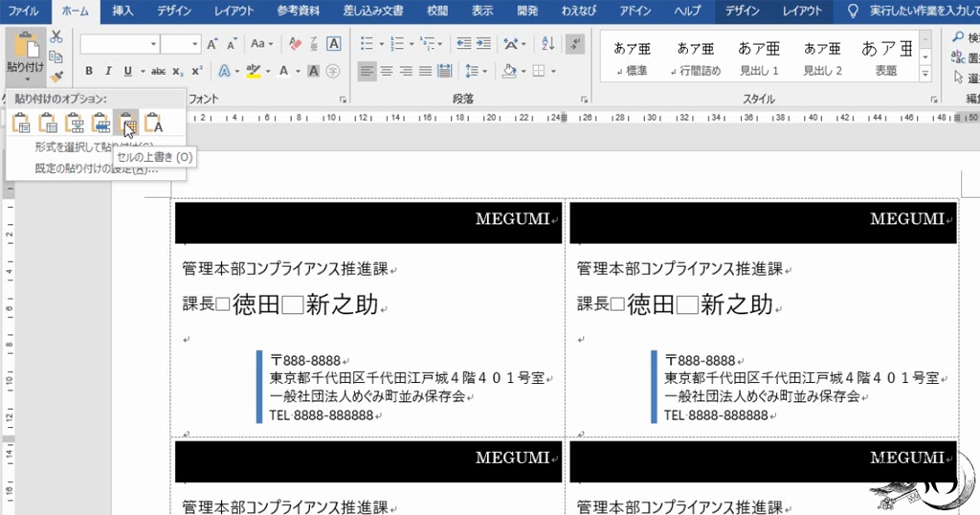
Task: Justify the paragraph text
Action: coord(425,71)
